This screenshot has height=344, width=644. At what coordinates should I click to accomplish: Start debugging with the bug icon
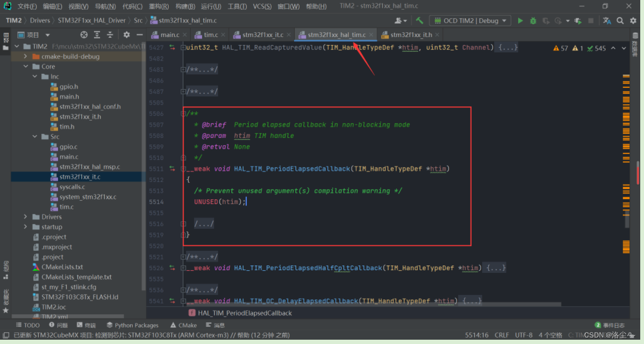point(533,20)
